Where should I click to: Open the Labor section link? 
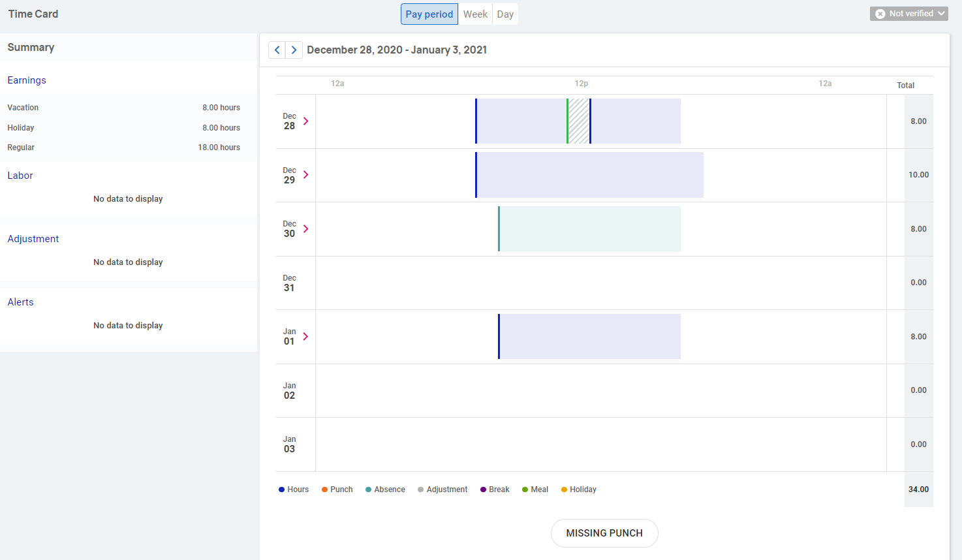(x=20, y=176)
